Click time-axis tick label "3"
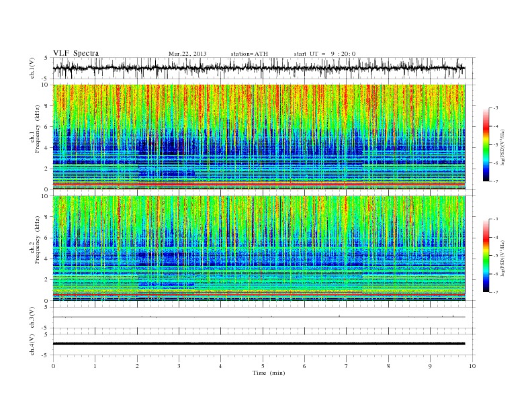 [x=179, y=366]
